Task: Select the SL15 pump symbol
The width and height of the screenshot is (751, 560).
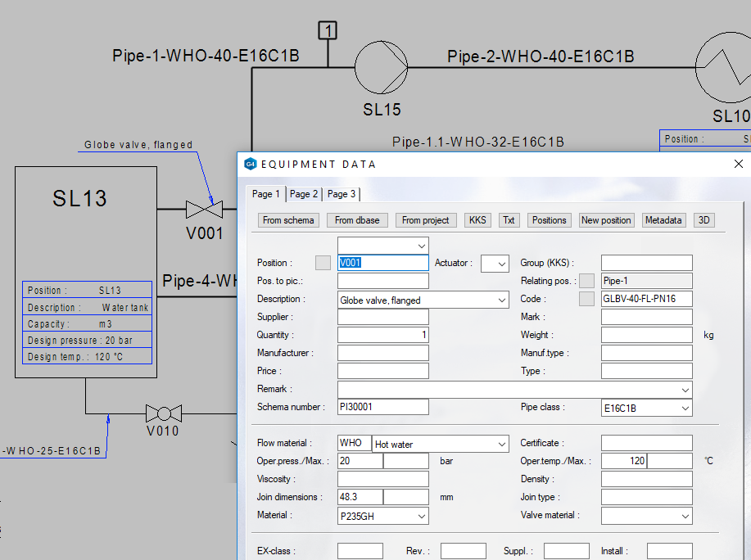Action: pyautogui.click(x=382, y=66)
